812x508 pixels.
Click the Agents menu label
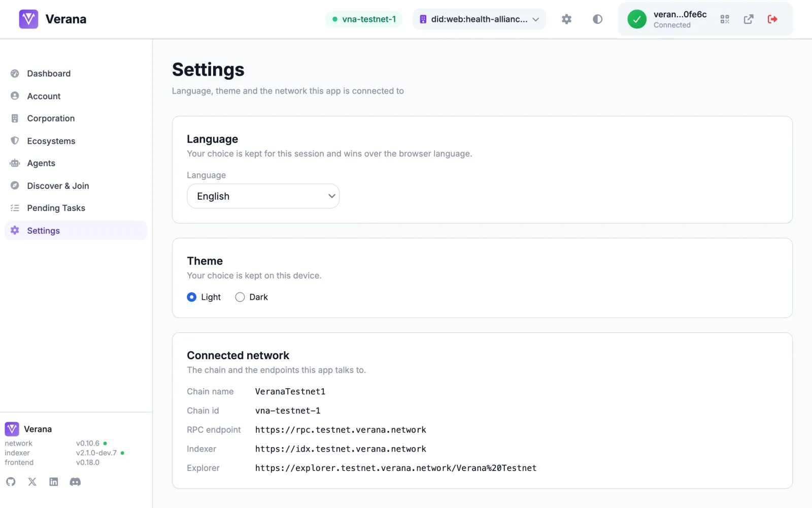[x=41, y=163]
